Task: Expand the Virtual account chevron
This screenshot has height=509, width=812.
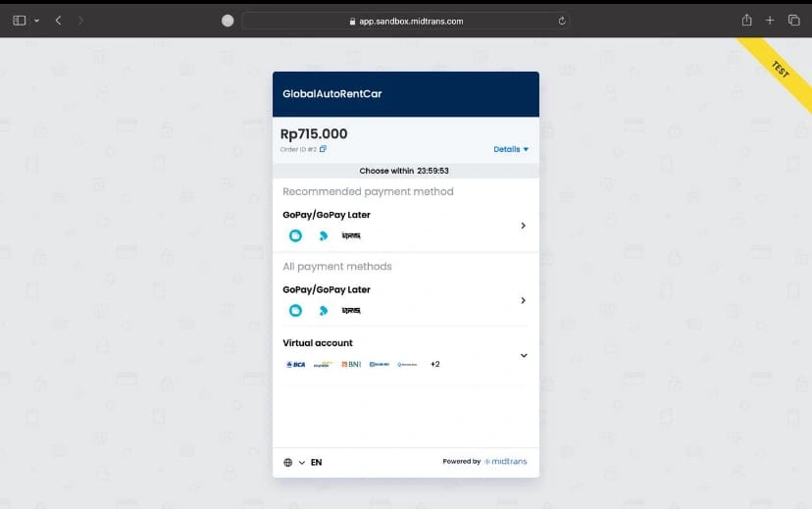Action: [x=524, y=356]
